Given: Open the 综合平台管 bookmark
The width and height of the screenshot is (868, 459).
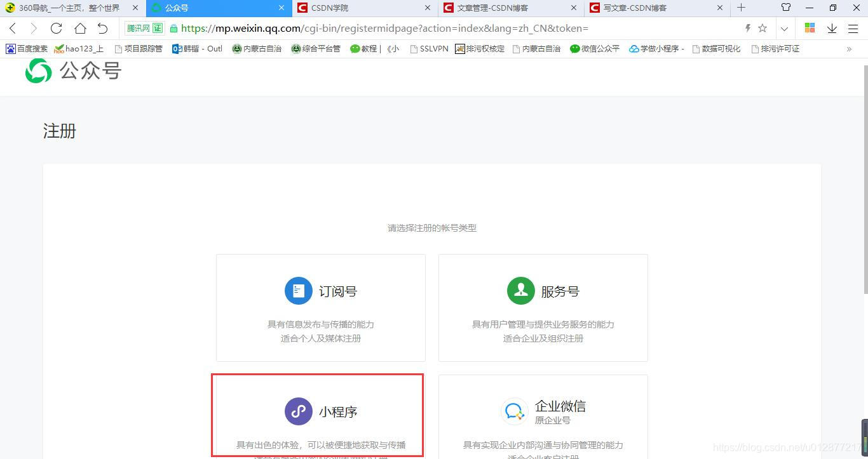Looking at the screenshot, I should click(x=316, y=49).
